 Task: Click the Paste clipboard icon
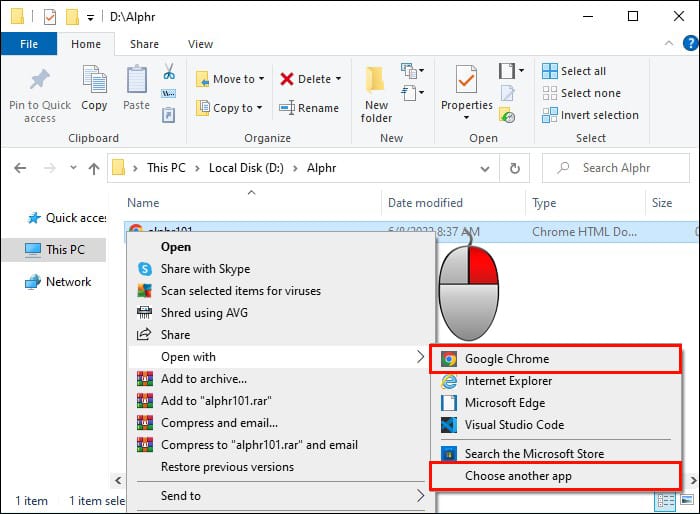click(x=136, y=82)
